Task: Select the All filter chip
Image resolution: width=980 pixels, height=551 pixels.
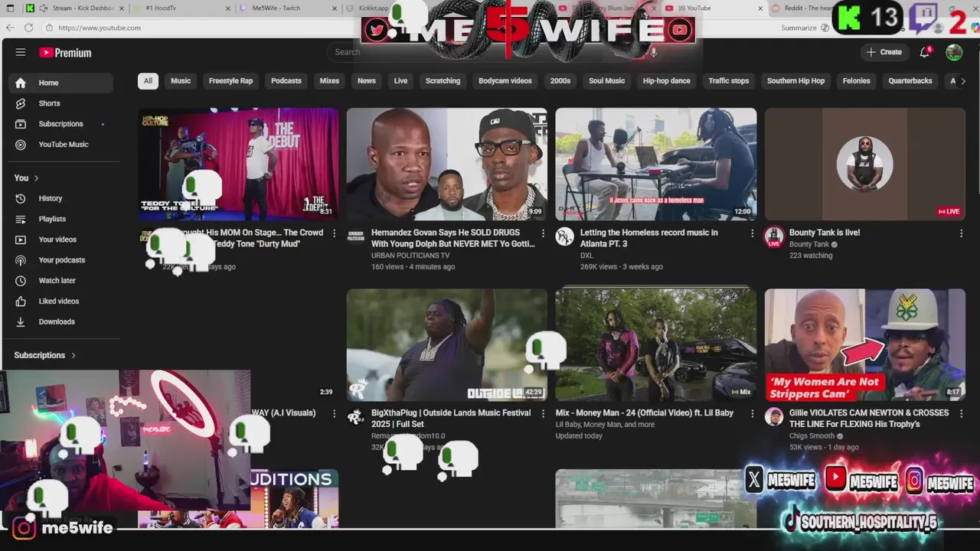Action: point(148,81)
